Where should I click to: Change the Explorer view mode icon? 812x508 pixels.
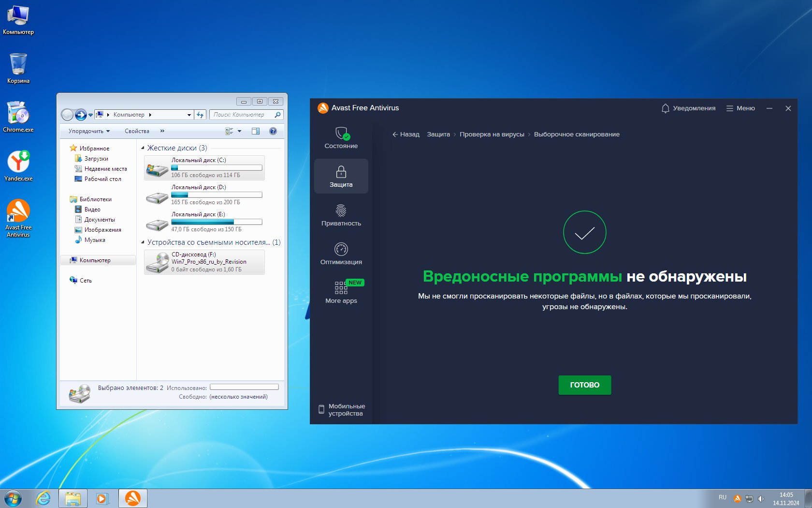point(229,131)
